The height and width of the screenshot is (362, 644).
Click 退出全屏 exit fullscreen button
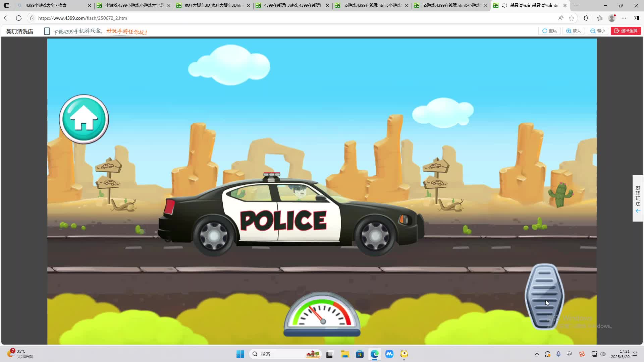click(626, 31)
